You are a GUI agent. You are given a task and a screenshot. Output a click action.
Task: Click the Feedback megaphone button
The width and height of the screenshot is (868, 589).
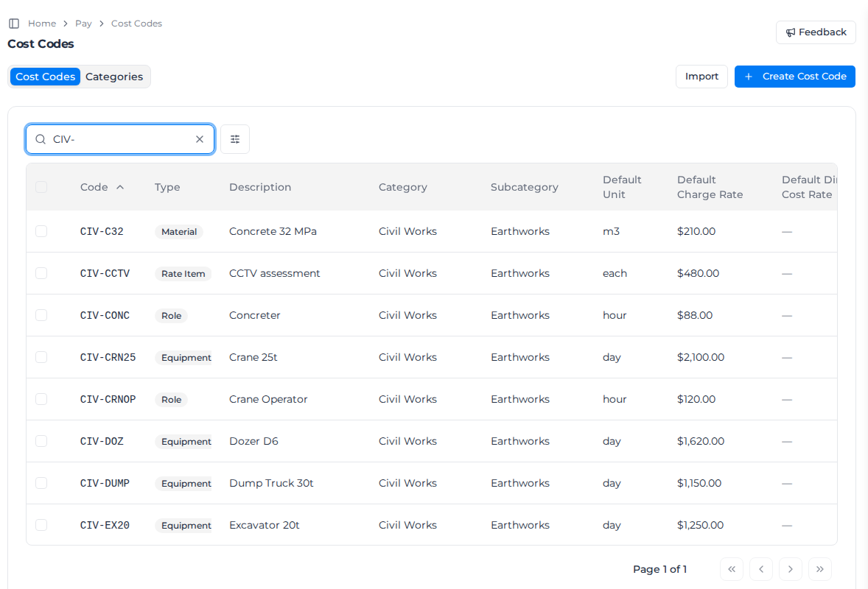click(816, 32)
